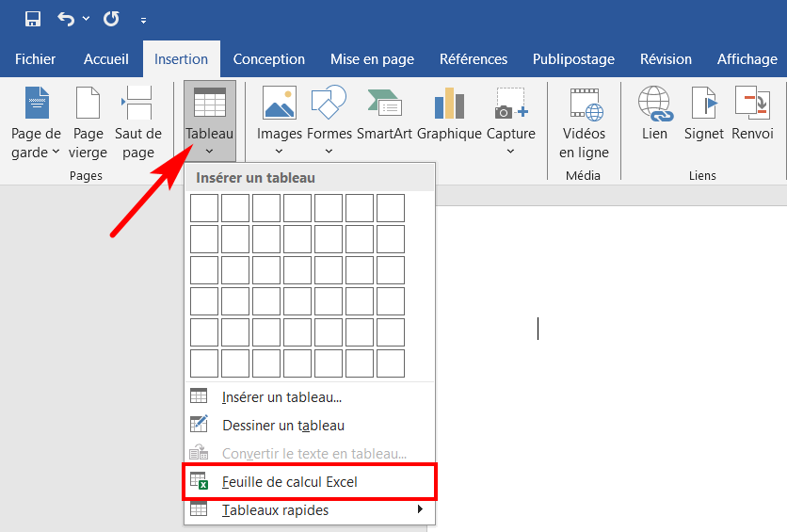787x532 pixels.
Task: Select the Insertion ribbon tab
Action: (181, 59)
